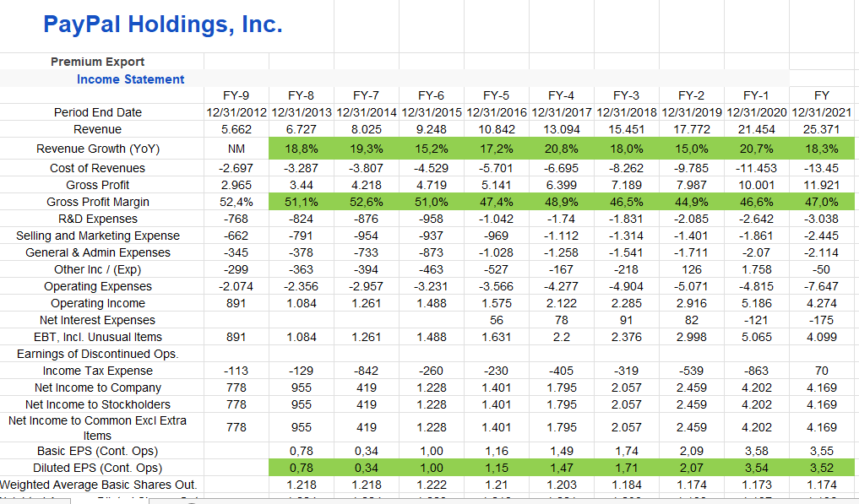
Task: Click the FY-5 column header
Action: (497, 95)
